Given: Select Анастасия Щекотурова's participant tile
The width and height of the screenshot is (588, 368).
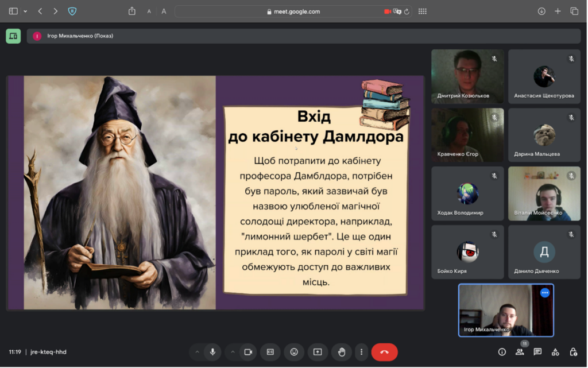Looking at the screenshot, I should (544, 76).
